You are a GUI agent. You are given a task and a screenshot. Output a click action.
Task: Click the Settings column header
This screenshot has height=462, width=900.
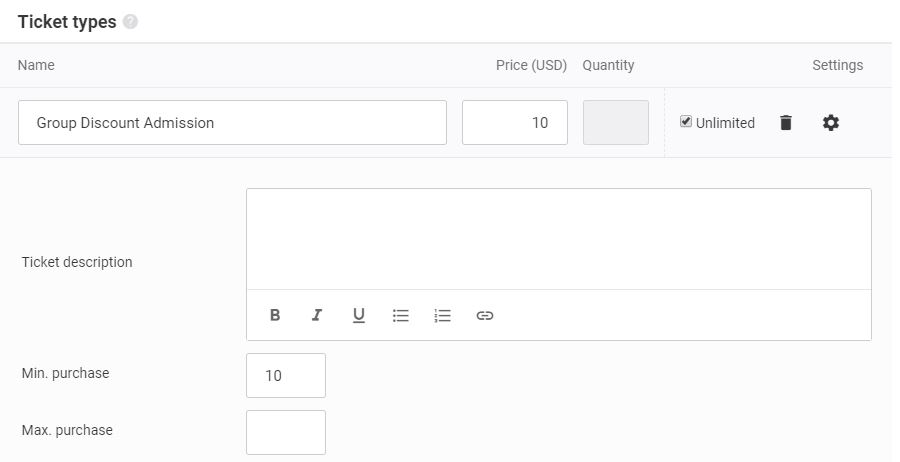pyautogui.click(x=837, y=65)
